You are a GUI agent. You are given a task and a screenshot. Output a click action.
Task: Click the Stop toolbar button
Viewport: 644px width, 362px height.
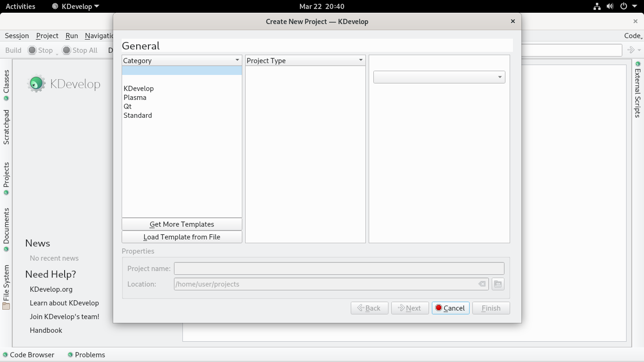click(41, 50)
